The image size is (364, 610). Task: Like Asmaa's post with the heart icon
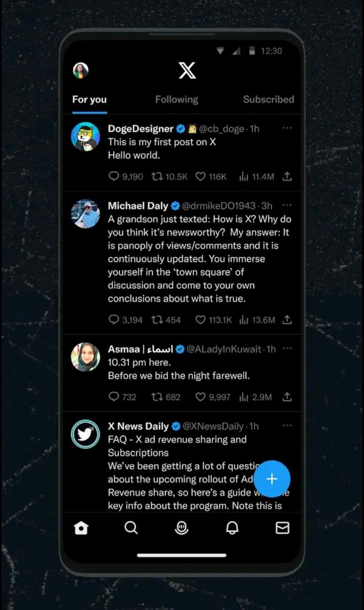[x=201, y=396]
